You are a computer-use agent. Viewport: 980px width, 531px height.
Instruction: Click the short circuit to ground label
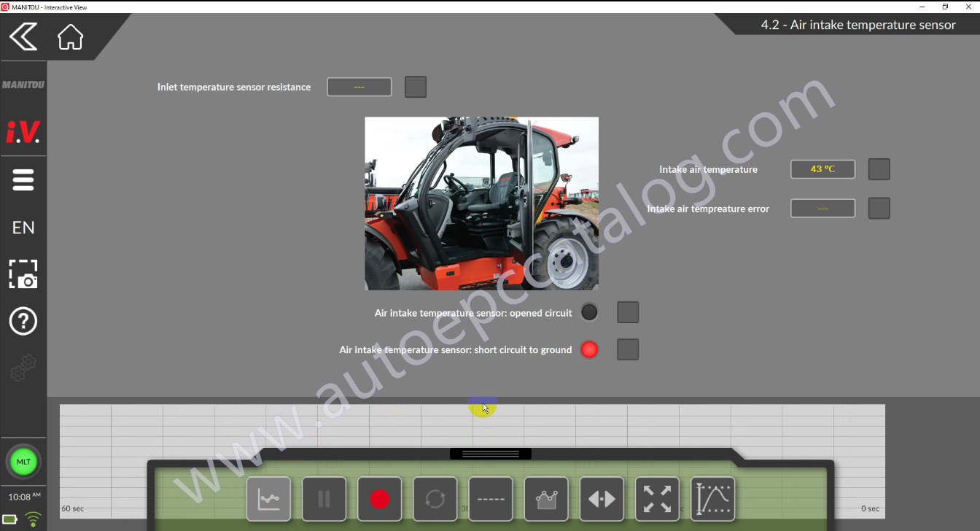pos(456,350)
